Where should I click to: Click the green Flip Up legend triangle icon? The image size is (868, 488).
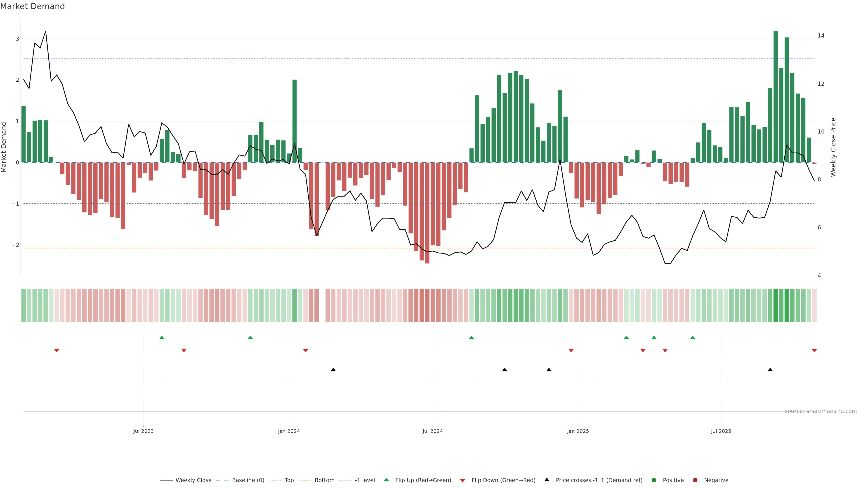387,480
